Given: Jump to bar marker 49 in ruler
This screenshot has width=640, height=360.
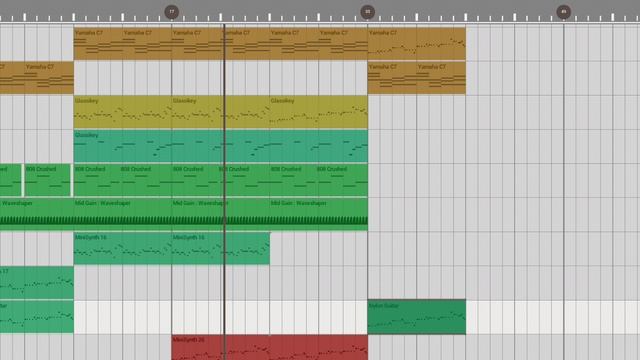Looking at the screenshot, I should pos(564,12).
